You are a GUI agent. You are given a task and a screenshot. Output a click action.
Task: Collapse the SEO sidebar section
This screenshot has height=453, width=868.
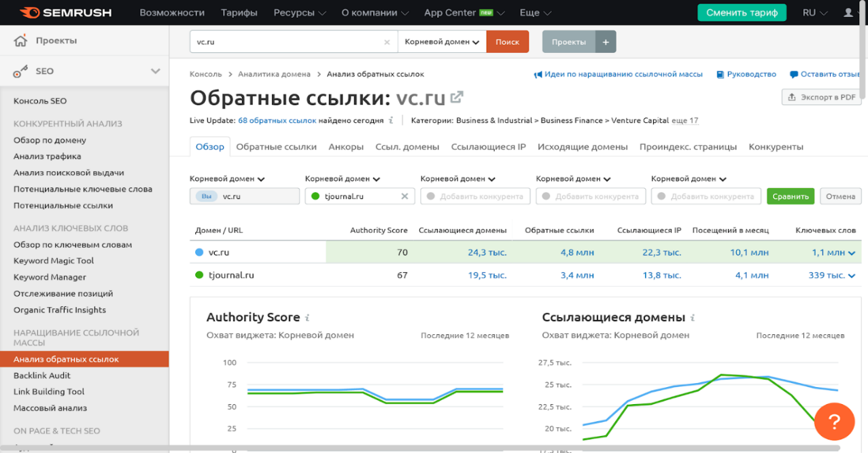[156, 71]
